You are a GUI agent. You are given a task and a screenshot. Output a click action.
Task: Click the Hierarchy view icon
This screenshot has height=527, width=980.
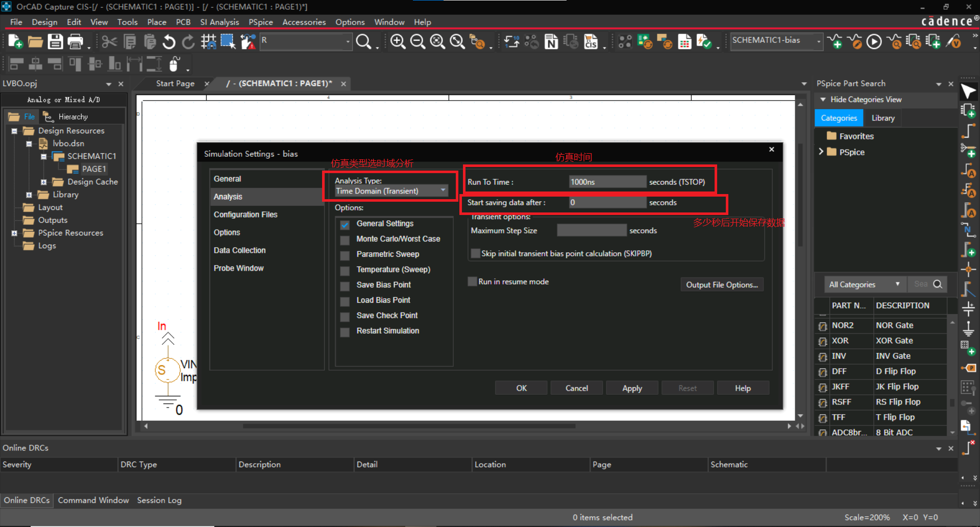pyautogui.click(x=48, y=117)
